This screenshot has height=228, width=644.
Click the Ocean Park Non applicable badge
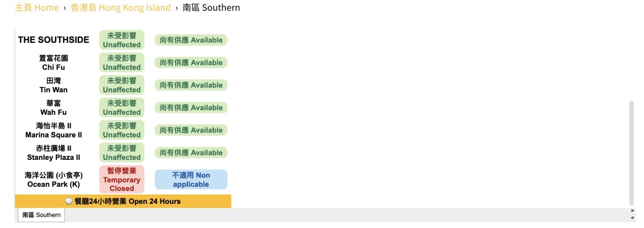point(191,179)
